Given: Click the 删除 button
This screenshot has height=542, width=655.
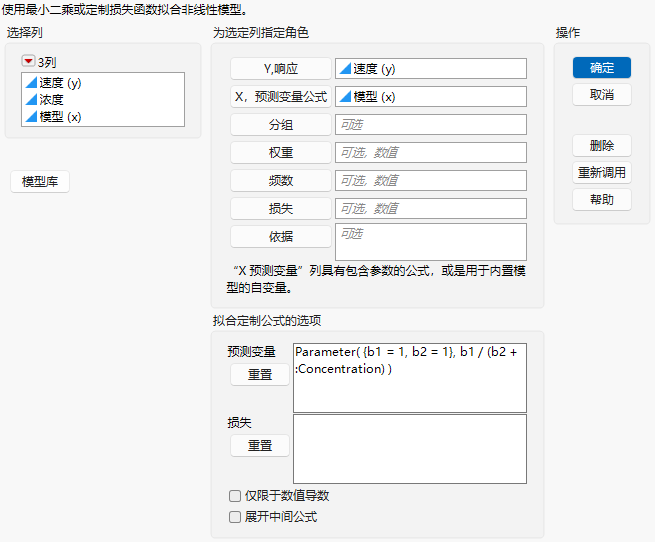Looking at the screenshot, I should coord(602,145).
